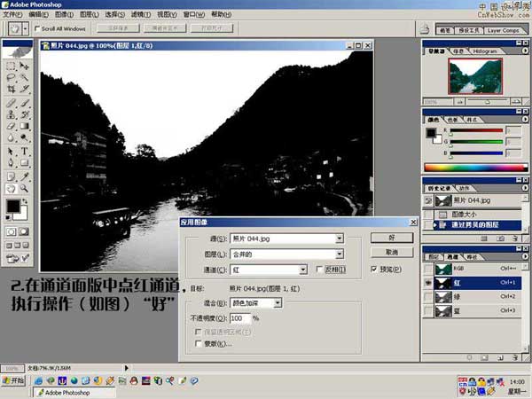Enable the 蒙版 (Mask) checkbox

[198, 343]
